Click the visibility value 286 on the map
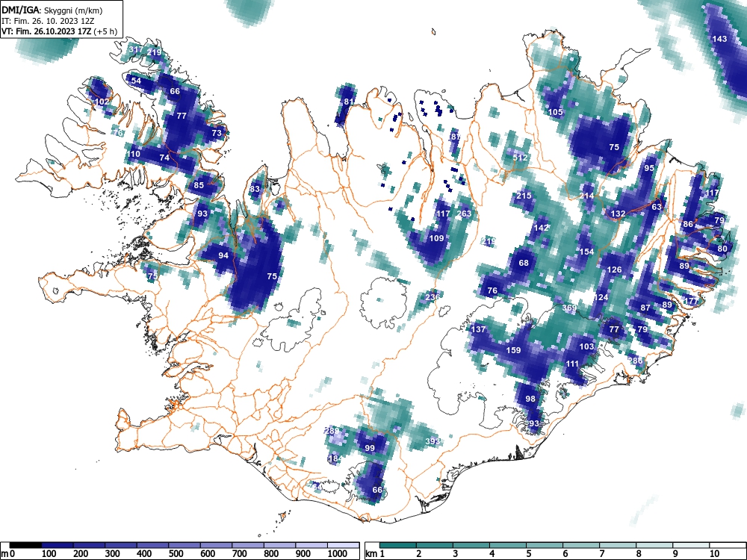 click(636, 361)
